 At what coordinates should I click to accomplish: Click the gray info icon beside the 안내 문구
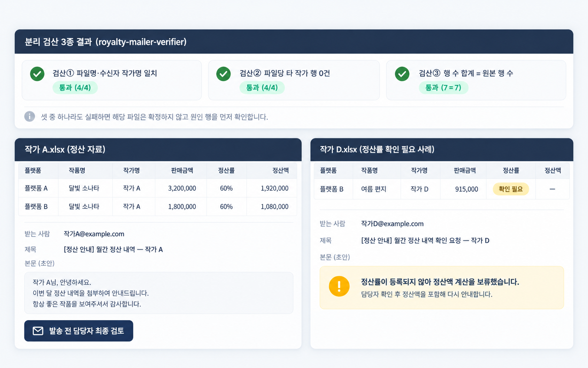(x=30, y=116)
